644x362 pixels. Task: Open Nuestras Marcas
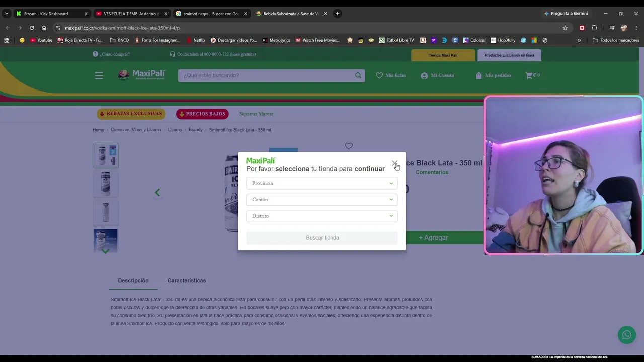coord(257,114)
